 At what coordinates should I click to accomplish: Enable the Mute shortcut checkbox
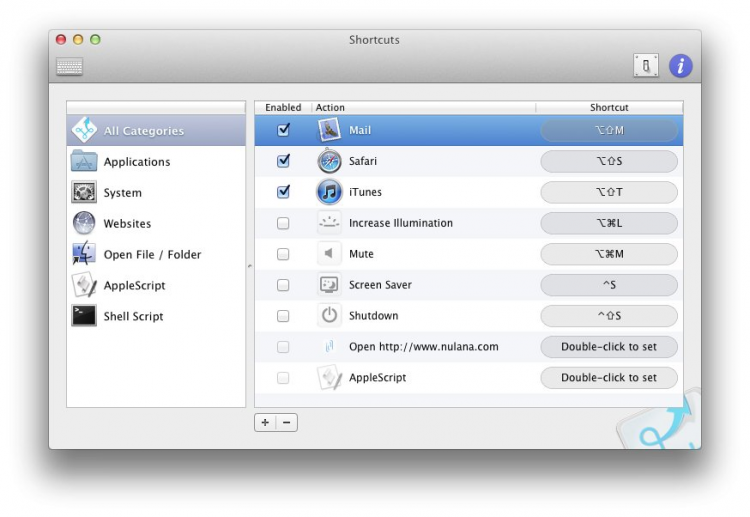283,254
